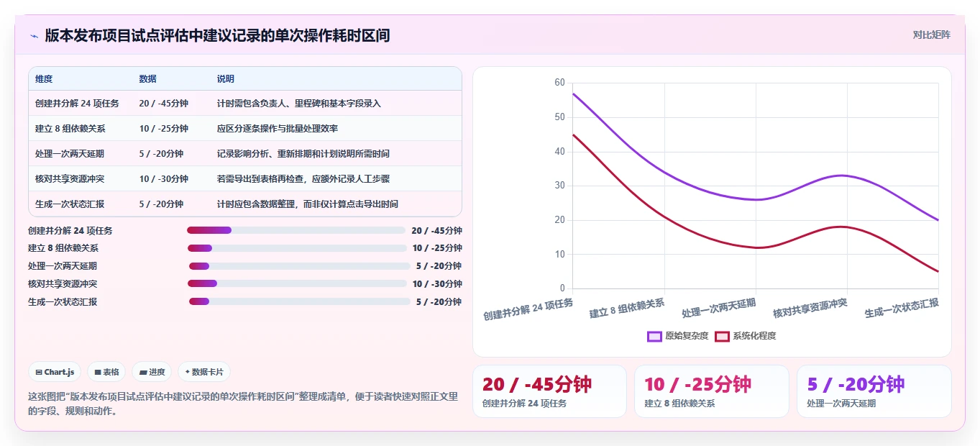Open the 5 / -20分钟 data card

click(874, 391)
